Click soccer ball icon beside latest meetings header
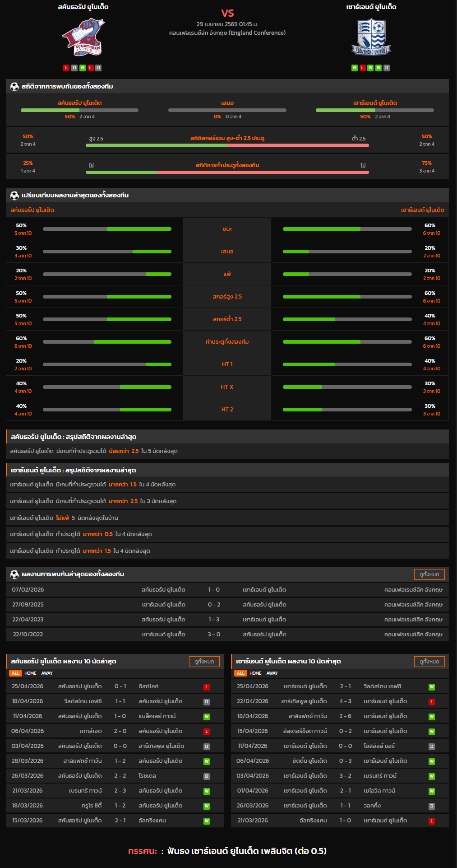This screenshot has height=868, width=457. tap(14, 574)
